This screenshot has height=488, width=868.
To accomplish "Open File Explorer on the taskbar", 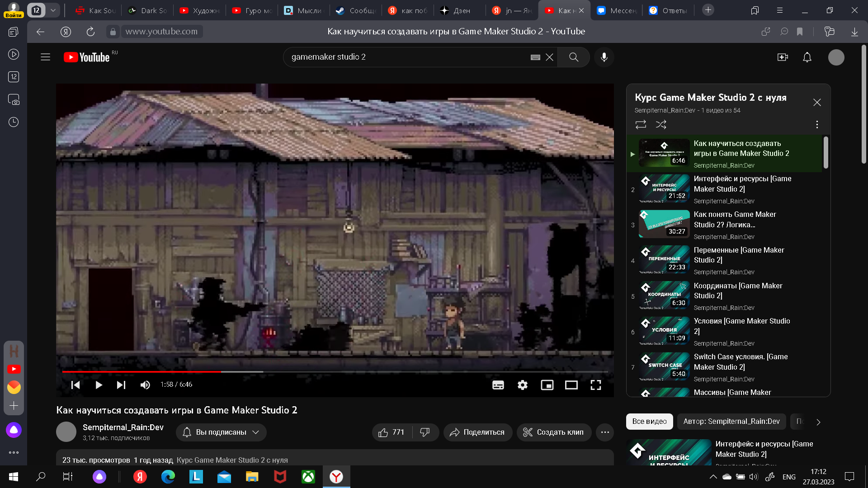I will 252,477.
